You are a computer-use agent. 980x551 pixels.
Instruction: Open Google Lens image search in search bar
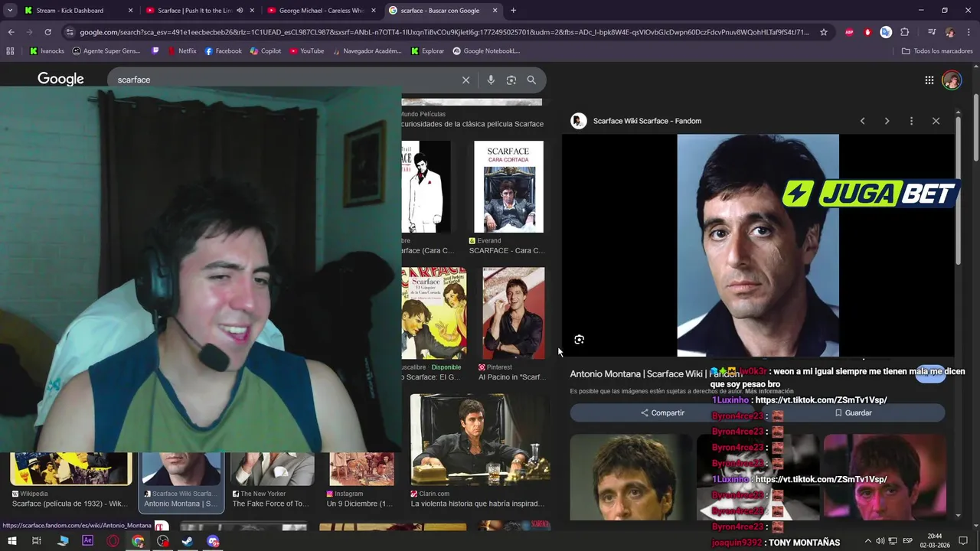(511, 80)
